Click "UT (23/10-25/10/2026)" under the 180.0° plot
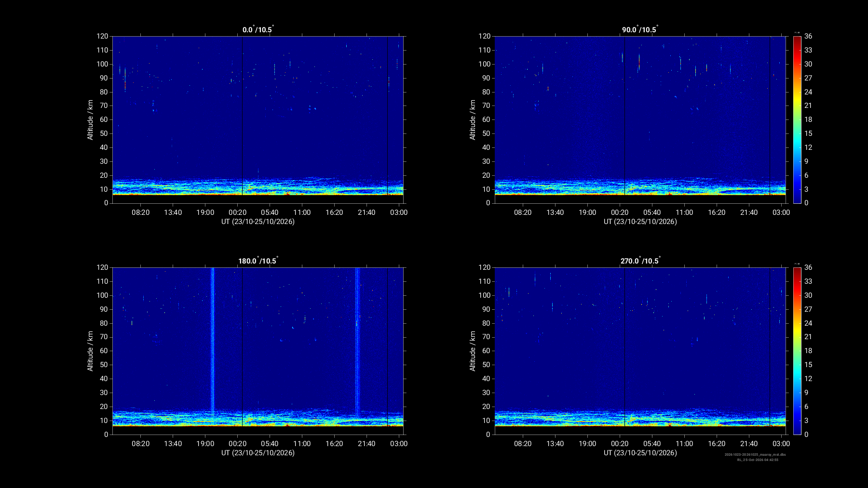 point(258,453)
